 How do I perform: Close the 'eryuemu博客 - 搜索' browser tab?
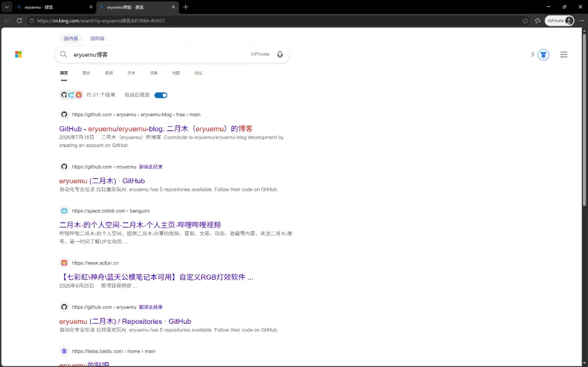[x=173, y=7]
